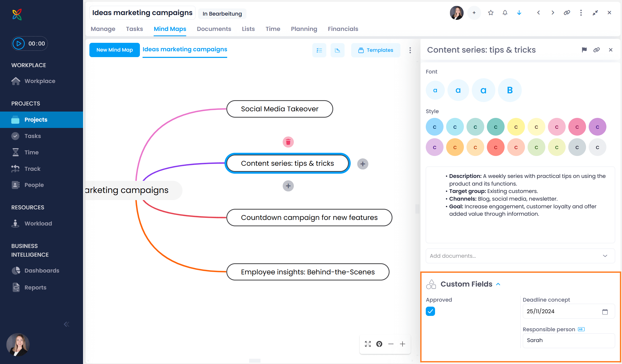Open notifications via the bell icon
The image size is (622, 364).
(505, 12)
